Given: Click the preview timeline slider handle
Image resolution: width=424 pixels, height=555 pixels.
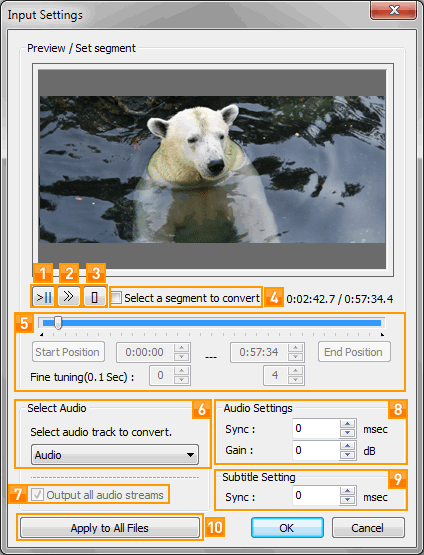Looking at the screenshot, I should click(58, 323).
